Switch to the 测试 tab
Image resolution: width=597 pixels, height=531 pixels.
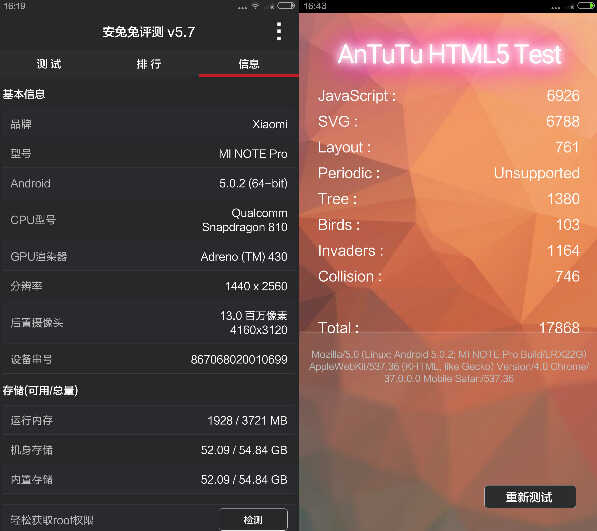point(49,64)
